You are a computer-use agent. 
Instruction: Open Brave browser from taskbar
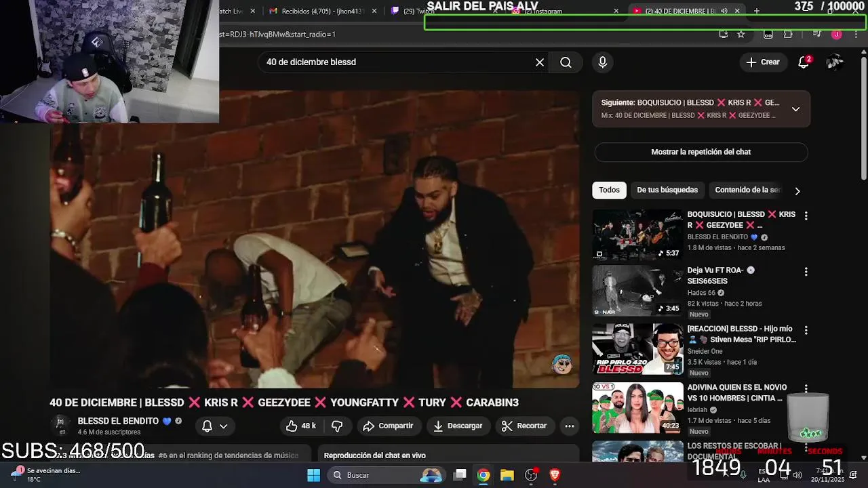click(x=555, y=475)
